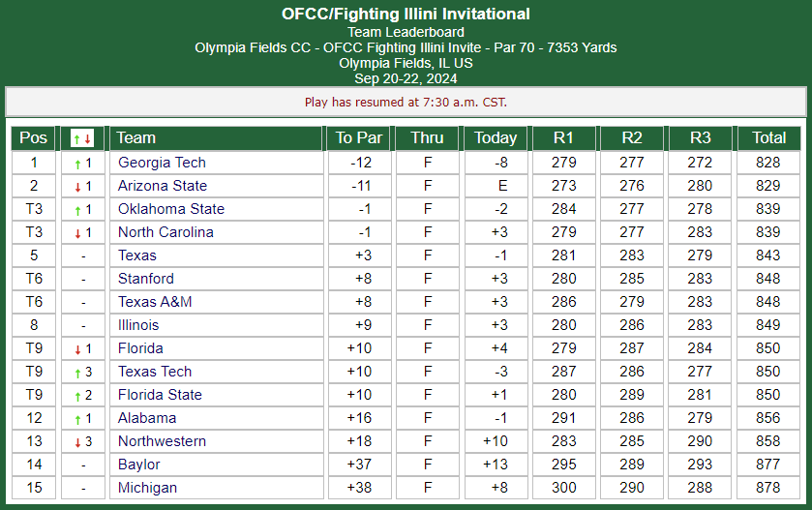Click Georgia Tech's green up arrow
Screen dimensions: 812x510
click(77, 165)
